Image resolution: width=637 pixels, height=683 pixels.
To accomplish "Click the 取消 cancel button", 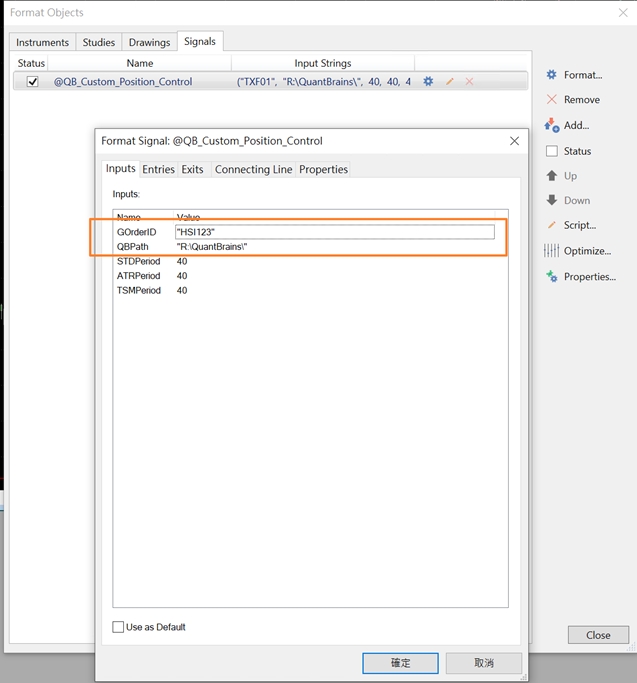I will click(484, 663).
